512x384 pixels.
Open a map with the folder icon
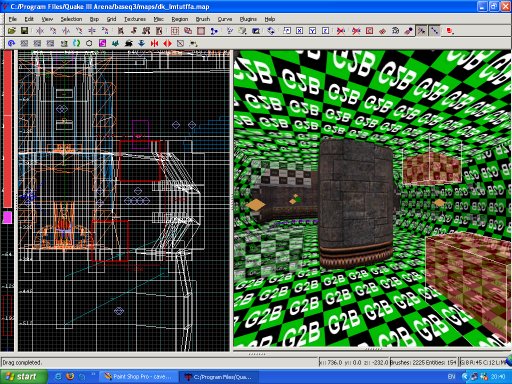click(x=12, y=31)
